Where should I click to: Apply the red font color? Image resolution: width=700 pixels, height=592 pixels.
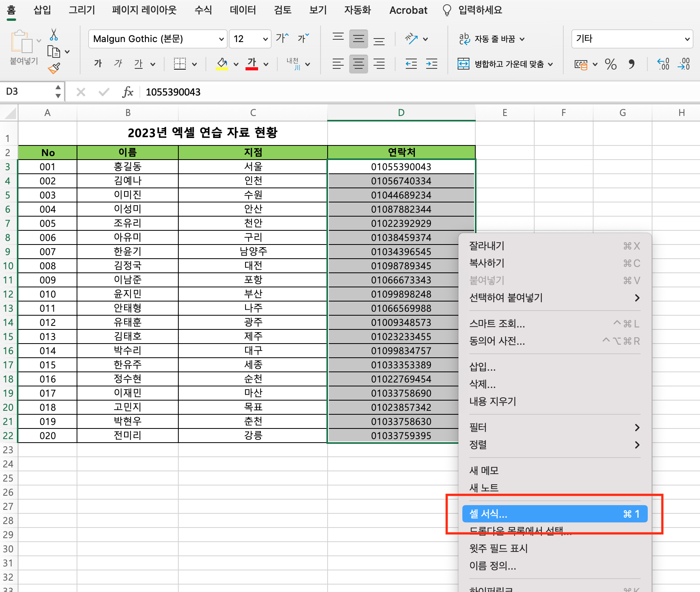point(252,64)
